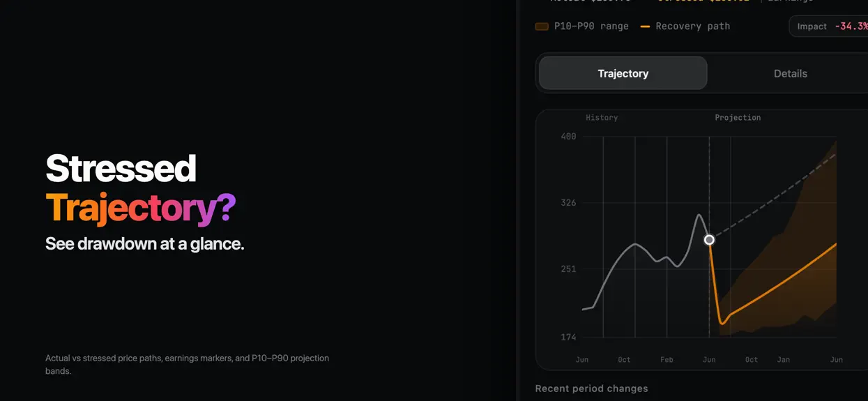This screenshot has height=401, width=868.
Task: Click the Feb x-axis label
Action: [x=667, y=360]
